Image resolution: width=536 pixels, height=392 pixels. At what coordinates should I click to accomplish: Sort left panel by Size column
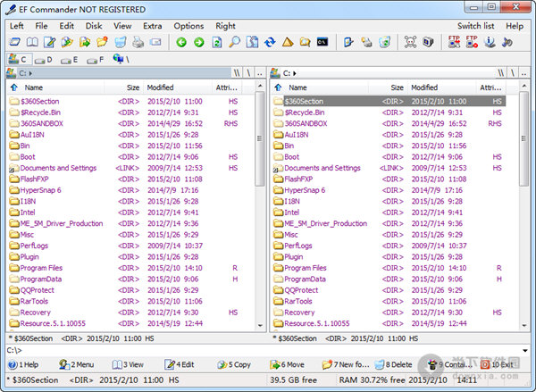tap(124, 88)
